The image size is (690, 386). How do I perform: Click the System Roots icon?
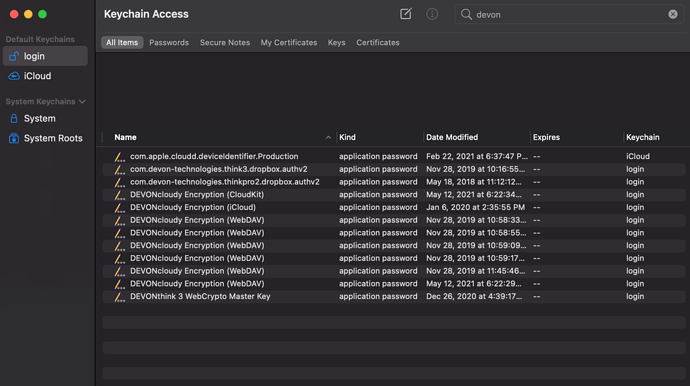14,138
